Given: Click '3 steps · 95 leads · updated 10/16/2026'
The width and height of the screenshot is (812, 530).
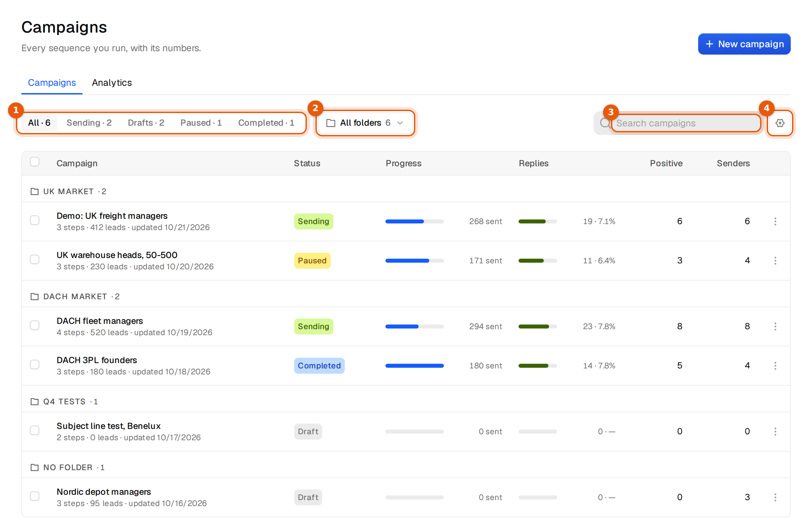Looking at the screenshot, I should [132, 503].
